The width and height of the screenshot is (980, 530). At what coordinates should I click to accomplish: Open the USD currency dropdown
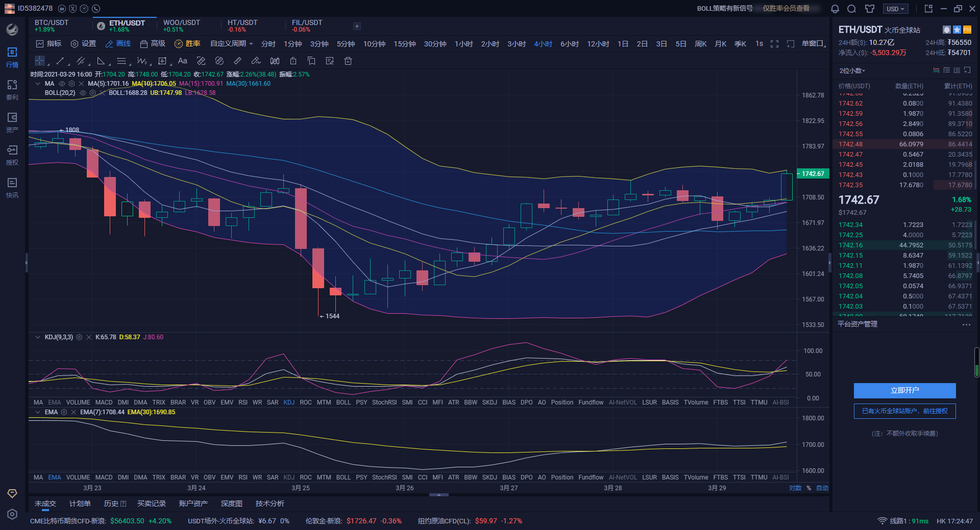click(x=896, y=9)
